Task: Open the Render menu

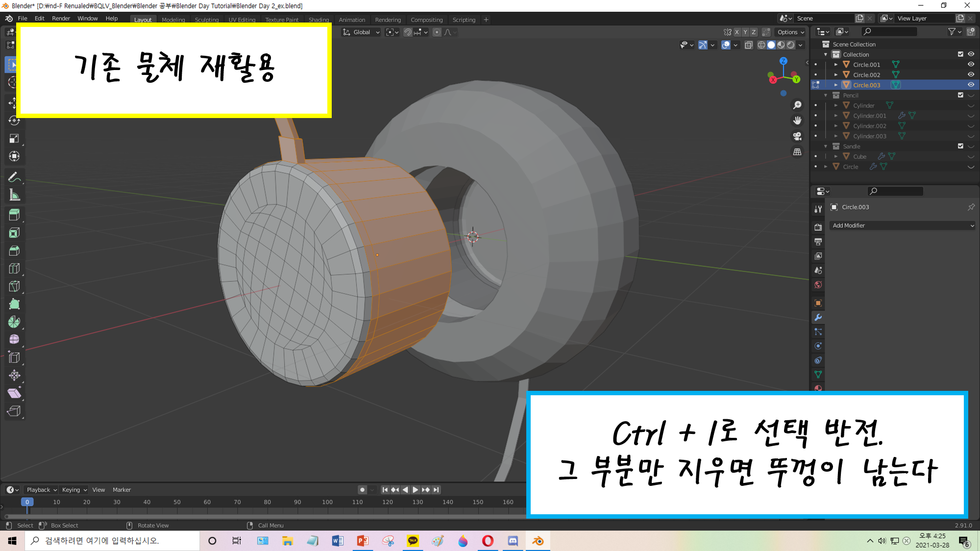Action: (x=61, y=19)
